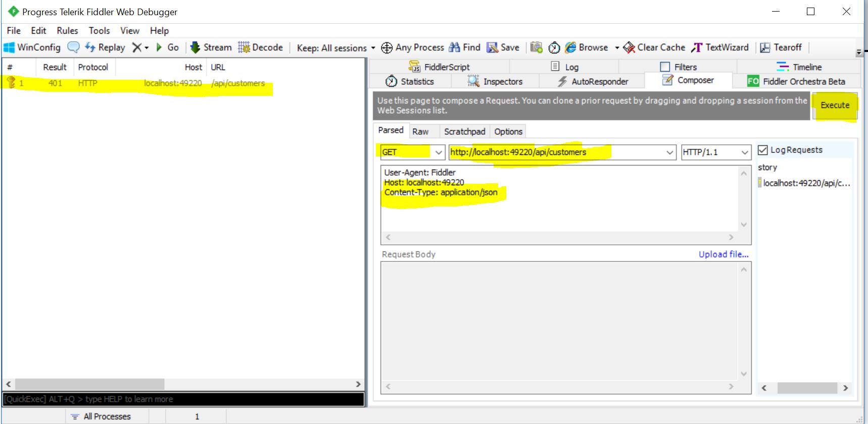Open the Help menu
868x424 pixels.
159,31
